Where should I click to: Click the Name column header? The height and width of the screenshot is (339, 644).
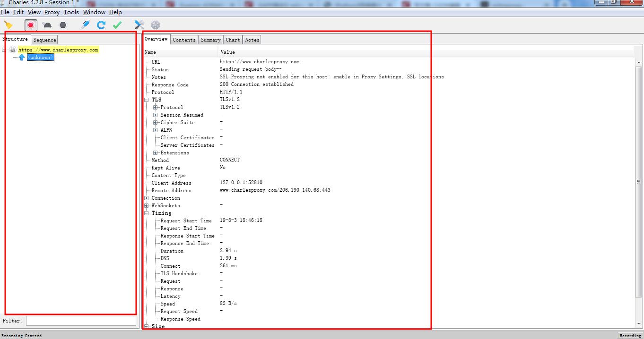[x=181, y=52]
